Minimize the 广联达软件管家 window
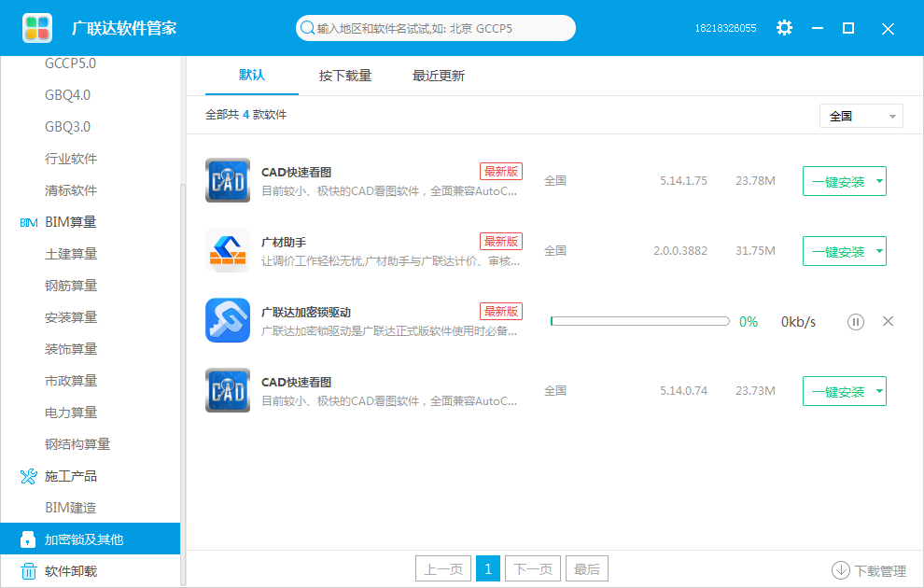The width and height of the screenshot is (924, 588). tap(818, 28)
